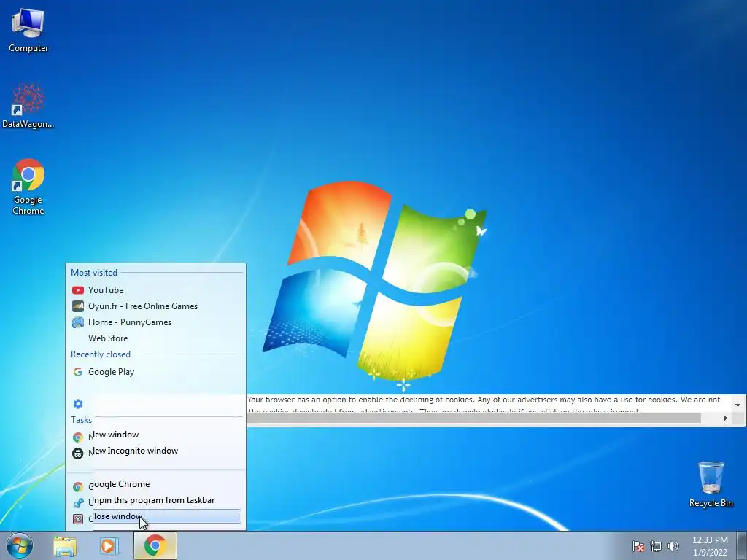
Task: Click the pin icon beside Unpin entry
Action: 79,503
